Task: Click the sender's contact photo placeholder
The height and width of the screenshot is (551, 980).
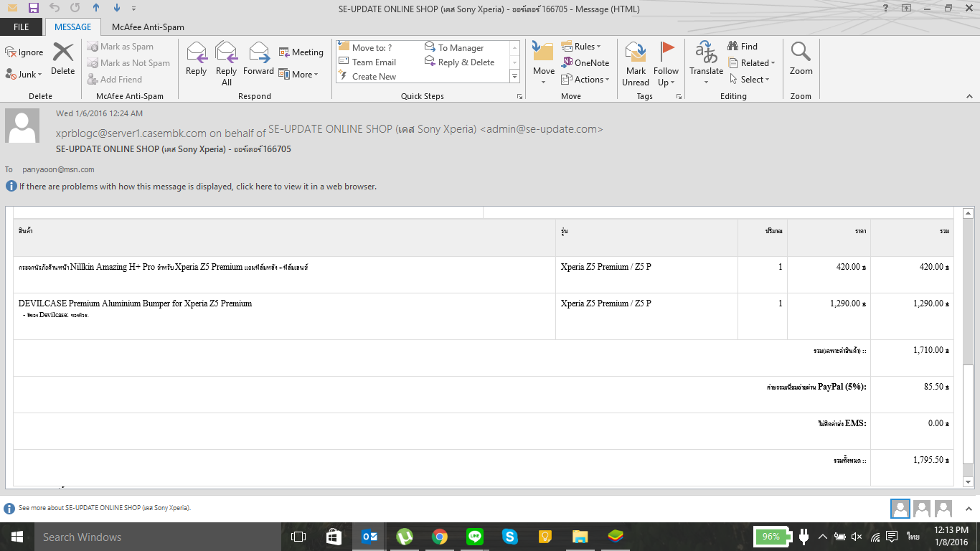Action: pyautogui.click(x=22, y=126)
